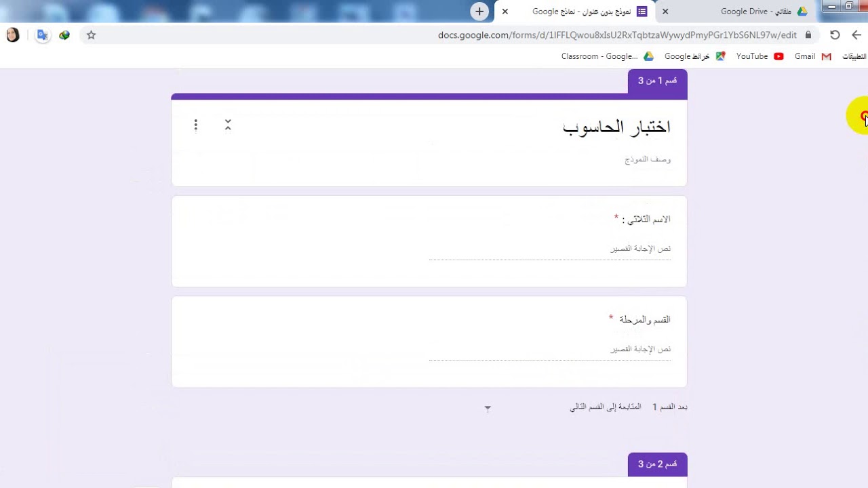Click short answer text under الاسم الثلاثي

coord(550,249)
